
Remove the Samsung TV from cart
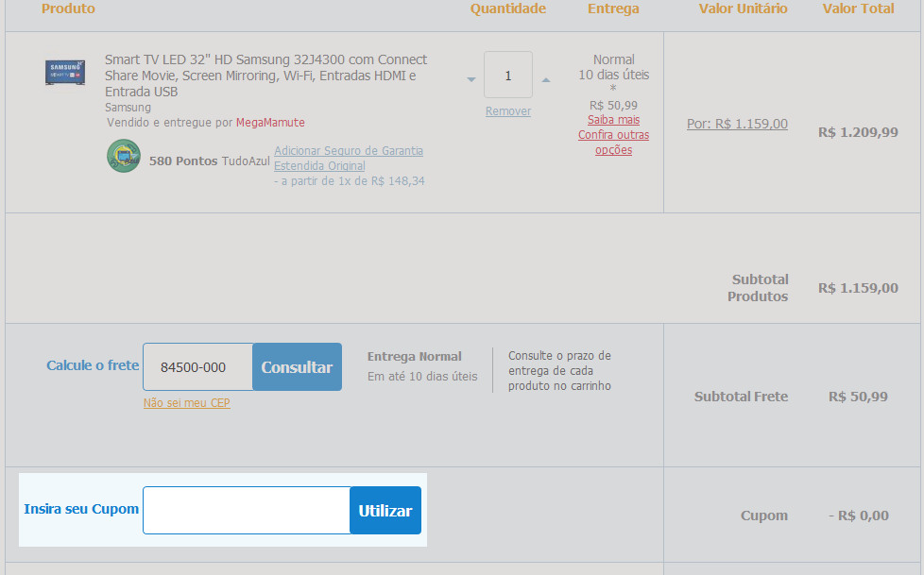pyautogui.click(x=508, y=111)
